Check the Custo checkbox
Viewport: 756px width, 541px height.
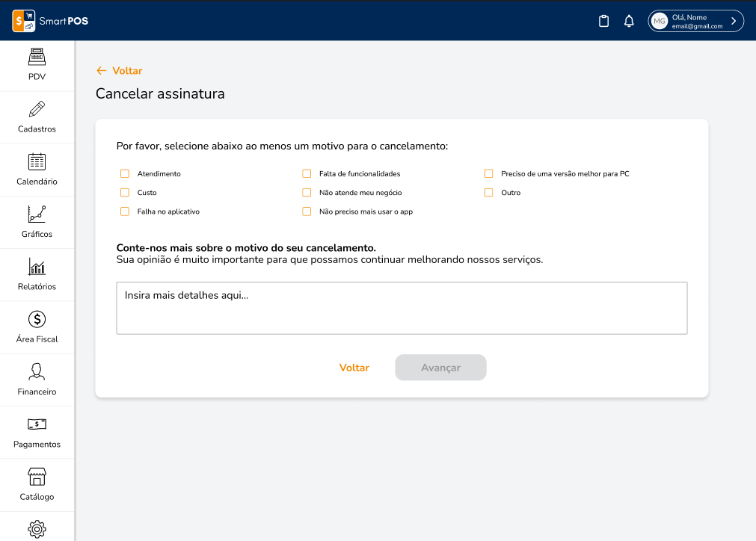(x=125, y=192)
